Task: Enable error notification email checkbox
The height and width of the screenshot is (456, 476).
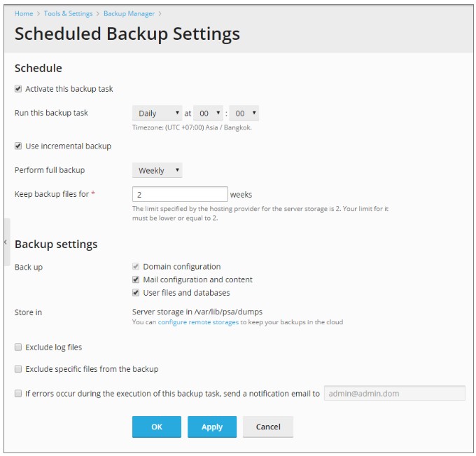Action: pos(18,394)
